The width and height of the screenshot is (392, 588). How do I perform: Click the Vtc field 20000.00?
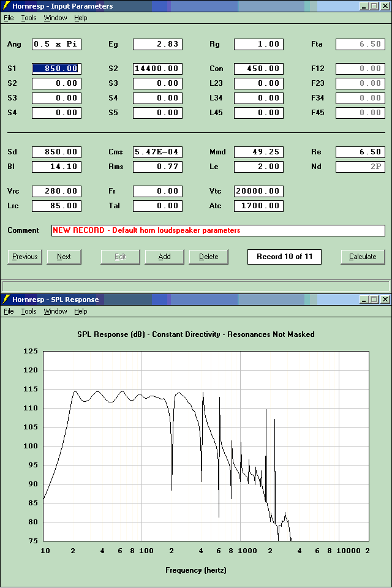tap(258, 191)
